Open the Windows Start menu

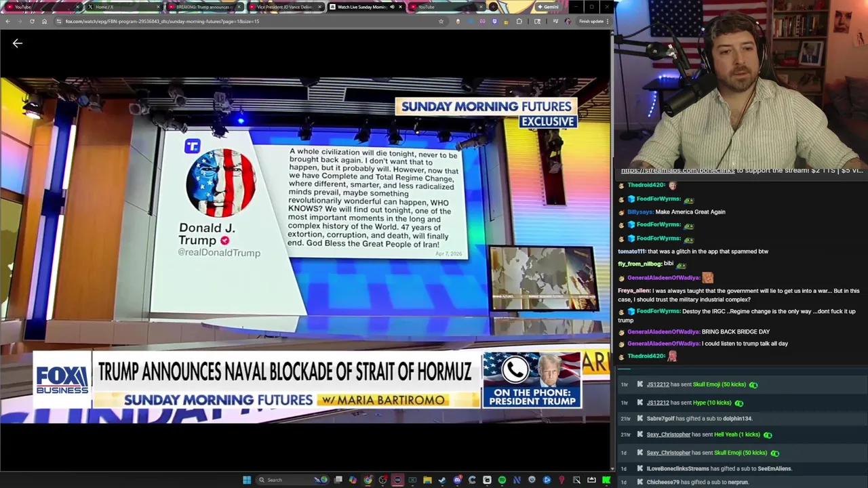pyautogui.click(x=247, y=480)
